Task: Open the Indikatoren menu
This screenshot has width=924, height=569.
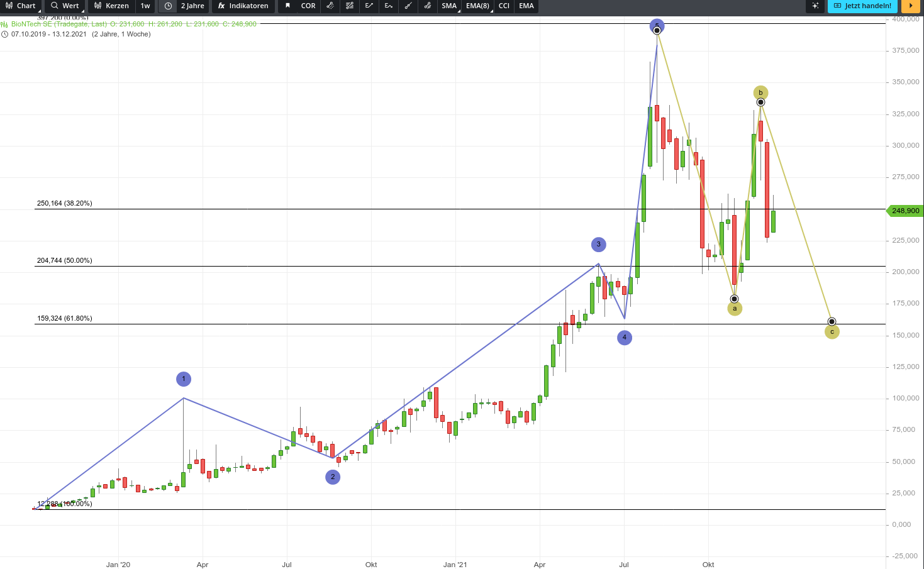Action: (243, 6)
